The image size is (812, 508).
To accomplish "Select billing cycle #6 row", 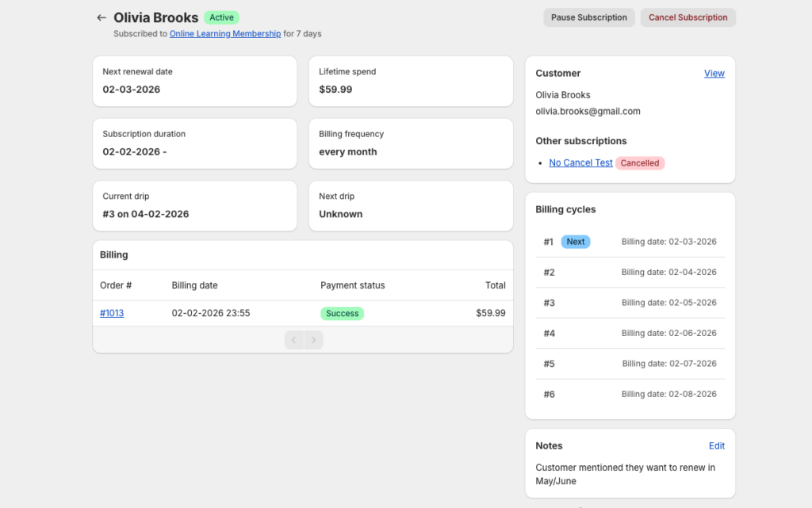I will click(x=630, y=394).
